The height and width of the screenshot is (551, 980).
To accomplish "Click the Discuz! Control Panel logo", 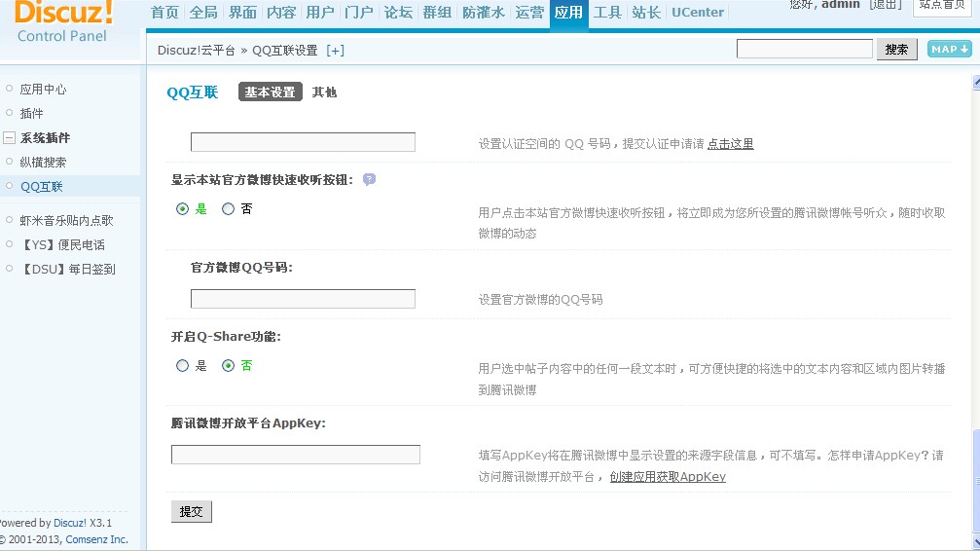I will click(63, 21).
